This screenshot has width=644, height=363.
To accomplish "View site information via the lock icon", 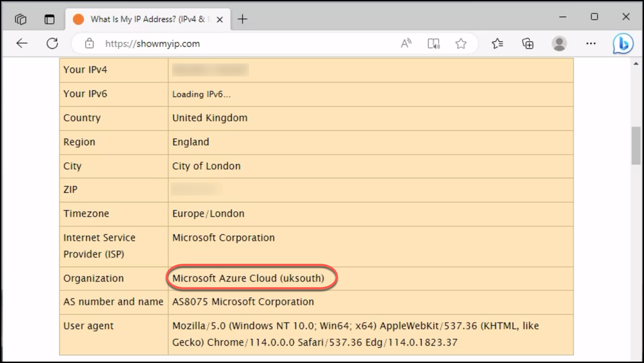I will pos(89,43).
